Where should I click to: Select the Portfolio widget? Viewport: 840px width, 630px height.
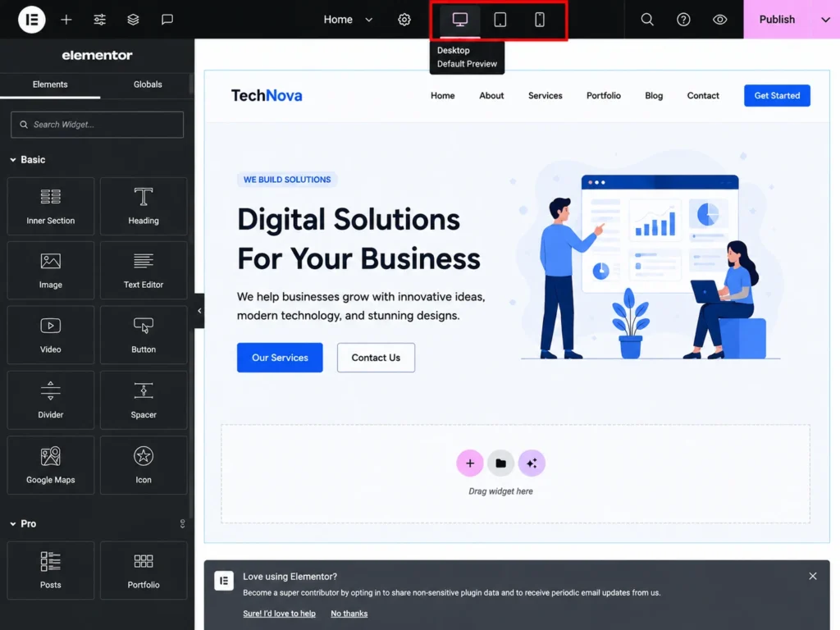coord(144,570)
